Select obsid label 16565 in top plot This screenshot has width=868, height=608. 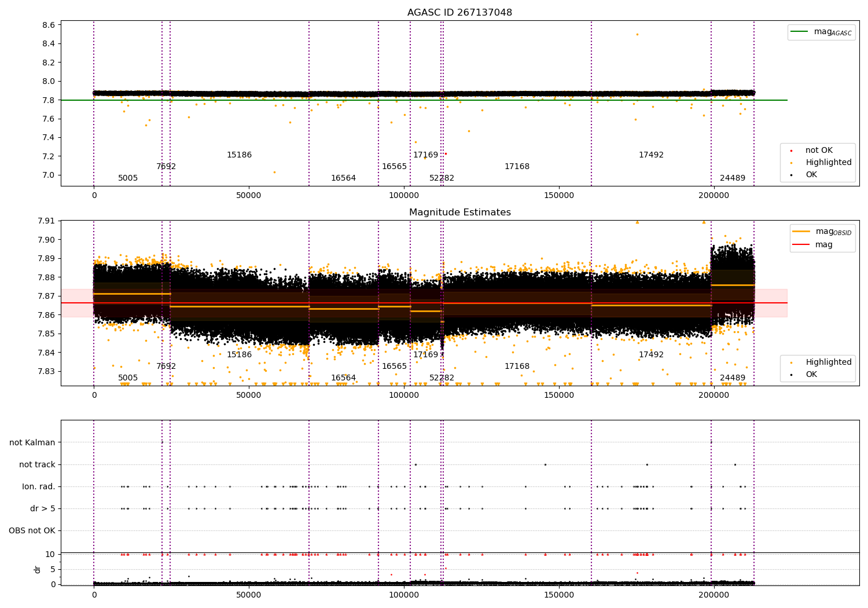click(x=394, y=167)
